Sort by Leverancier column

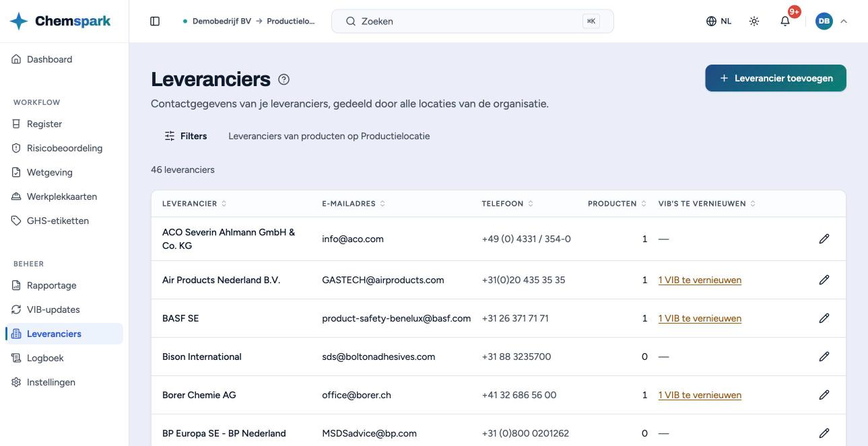(x=195, y=204)
